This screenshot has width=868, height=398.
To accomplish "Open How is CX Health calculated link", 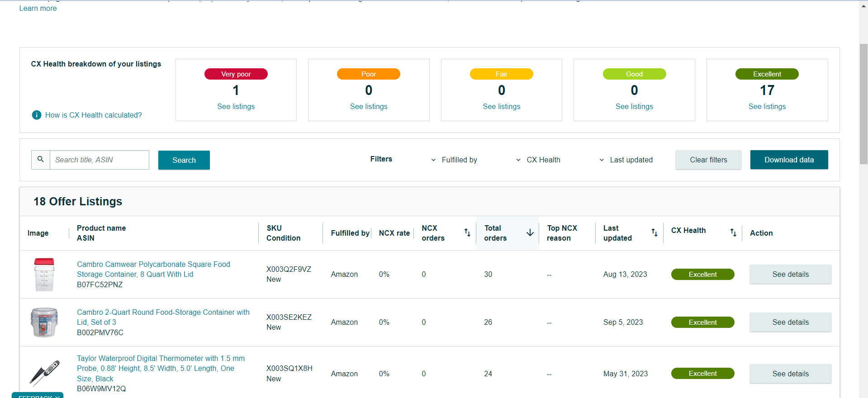I will [94, 115].
